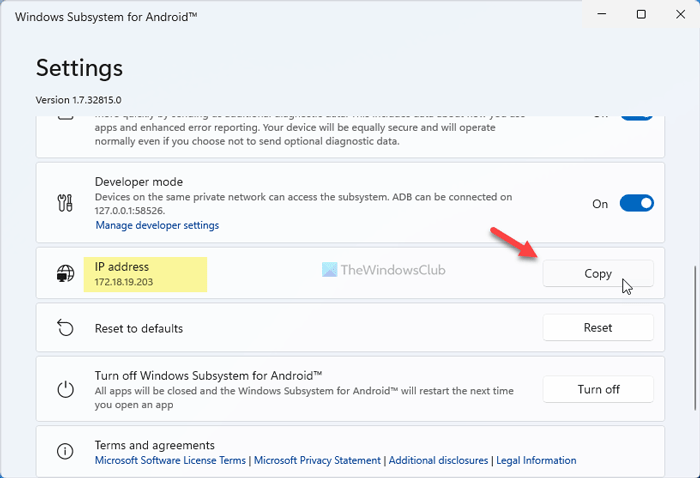Screen dimensions: 700x478
Task: Open Microsoft Software License Terms link
Action: 170,461
